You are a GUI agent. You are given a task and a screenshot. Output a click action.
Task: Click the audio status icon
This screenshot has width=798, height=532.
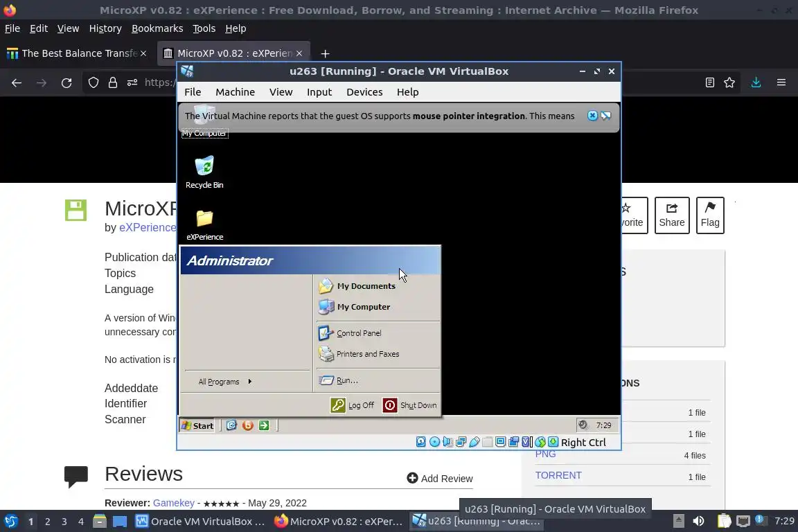click(447, 442)
